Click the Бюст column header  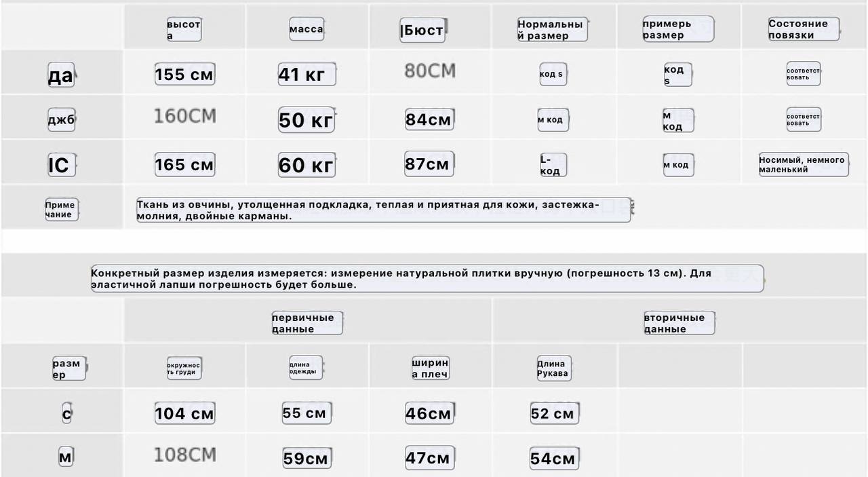[x=423, y=30]
